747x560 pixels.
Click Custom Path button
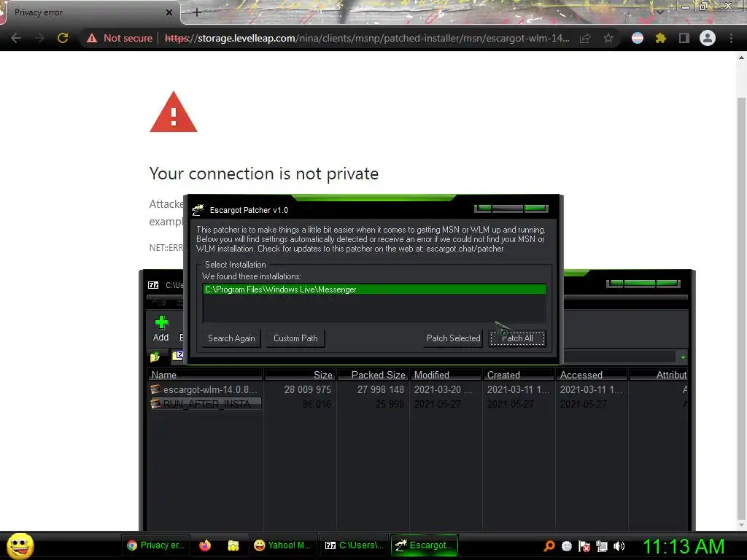[295, 338]
